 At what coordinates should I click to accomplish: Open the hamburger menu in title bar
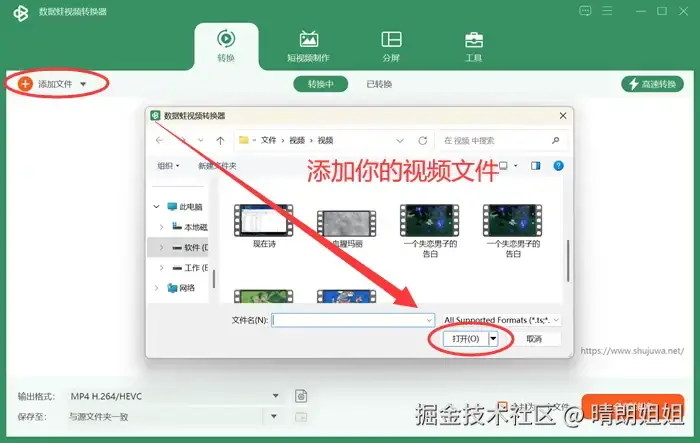click(607, 11)
